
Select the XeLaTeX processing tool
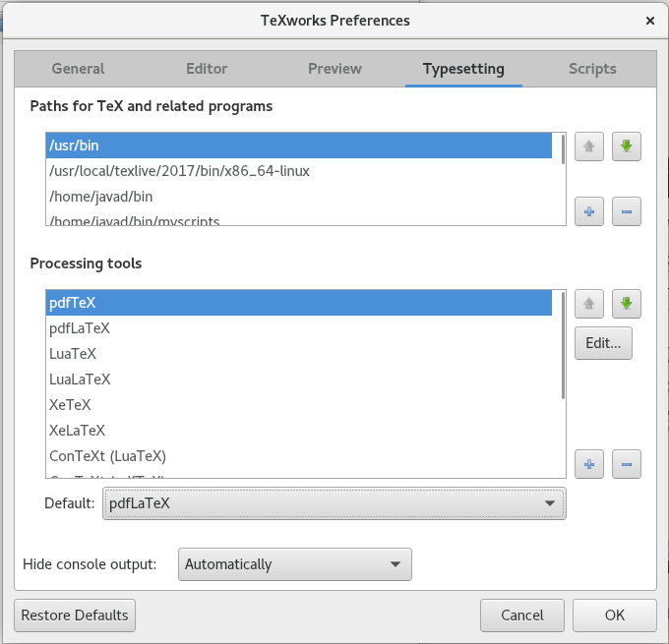[77, 431]
